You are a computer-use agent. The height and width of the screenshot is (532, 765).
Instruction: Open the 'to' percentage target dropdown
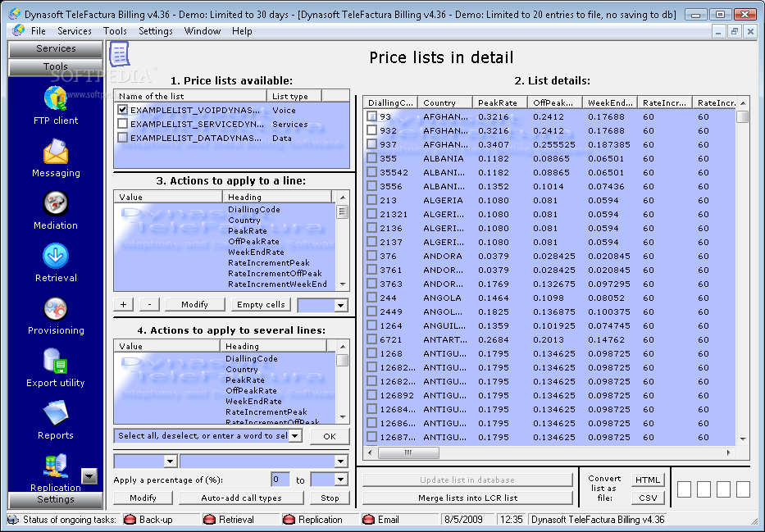pyautogui.click(x=340, y=480)
